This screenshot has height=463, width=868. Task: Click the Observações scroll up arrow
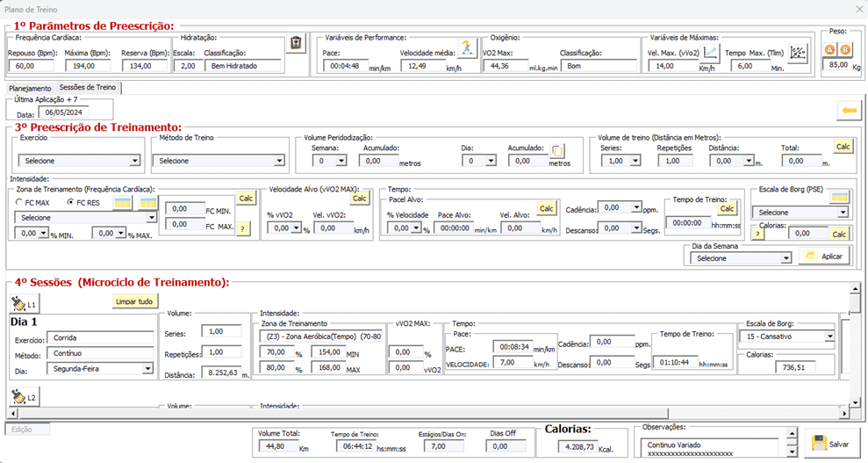click(x=793, y=434)
